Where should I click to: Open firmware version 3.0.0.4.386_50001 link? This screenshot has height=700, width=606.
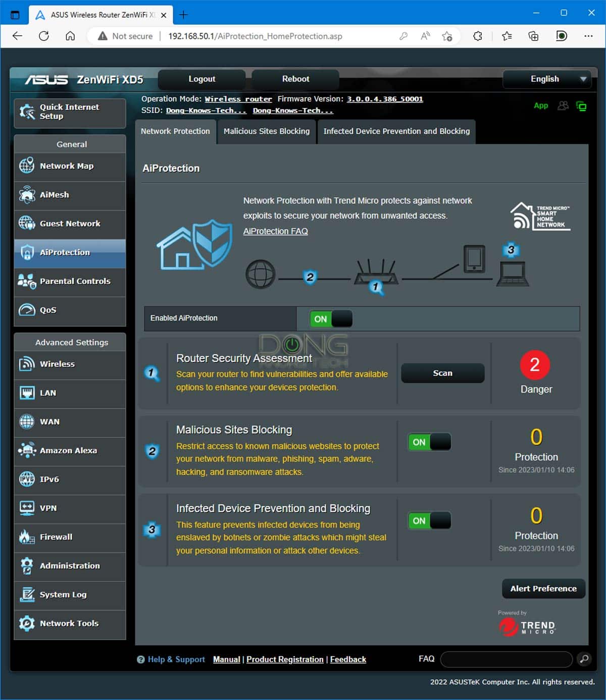pyautogui.click(x=385, y=99)
